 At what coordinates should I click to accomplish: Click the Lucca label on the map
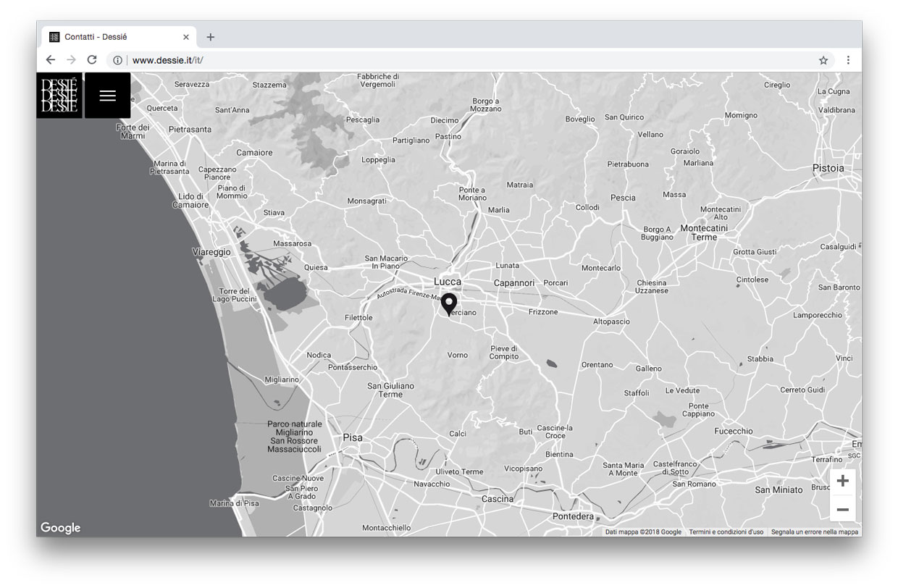[448, 282]
